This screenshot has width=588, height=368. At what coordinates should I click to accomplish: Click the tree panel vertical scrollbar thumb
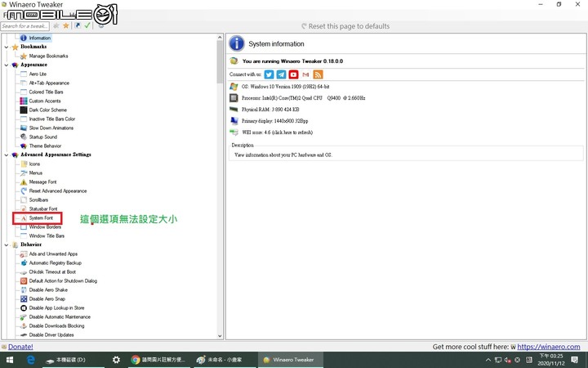point(220,61)
